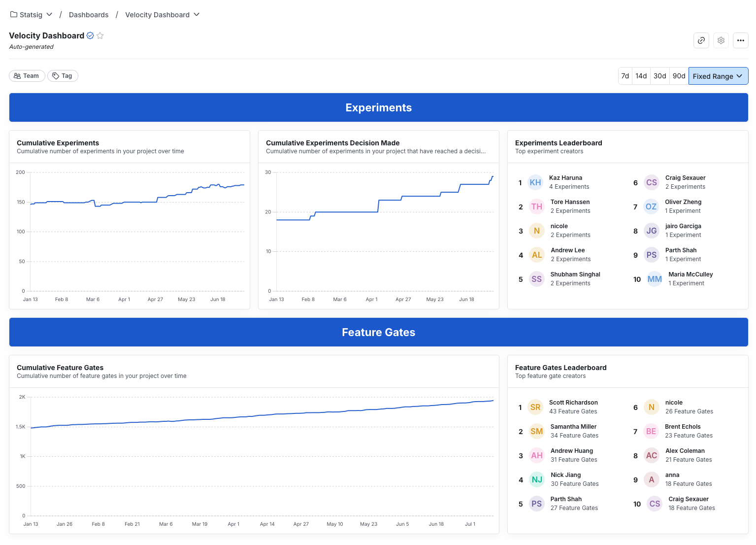Open the Team filter
Screen dimensions: 756x545
(x=27, y=75)
